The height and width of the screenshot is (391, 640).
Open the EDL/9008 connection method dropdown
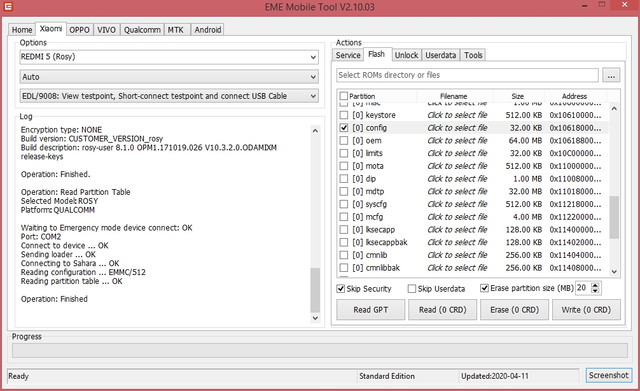[169, 96]
